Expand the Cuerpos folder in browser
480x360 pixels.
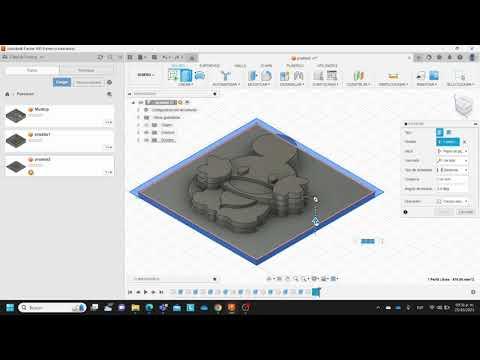[x=139, y=132]
